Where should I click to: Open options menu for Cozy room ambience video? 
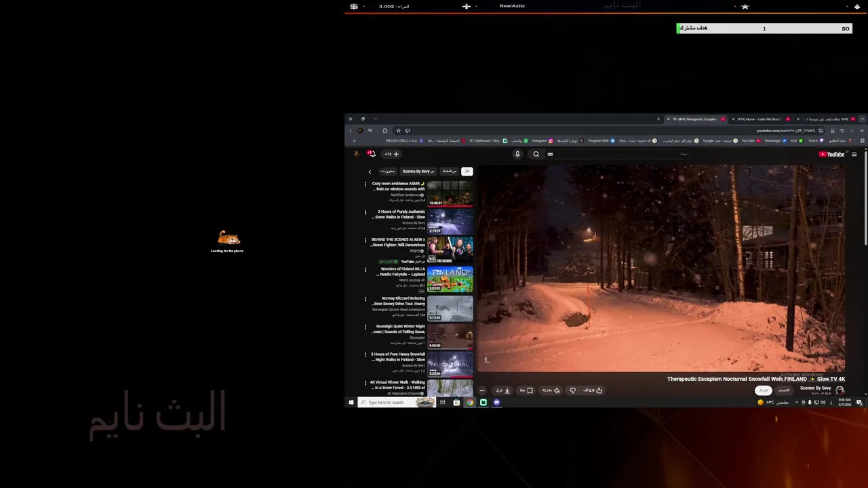366,184
